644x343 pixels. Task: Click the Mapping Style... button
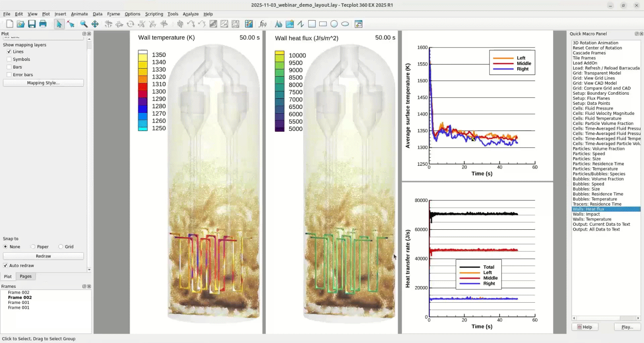pos(43,83)
